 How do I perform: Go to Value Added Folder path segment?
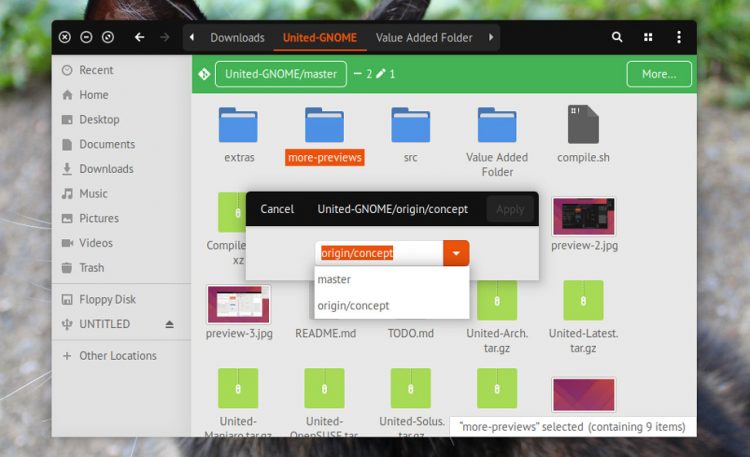pos(424,38)
